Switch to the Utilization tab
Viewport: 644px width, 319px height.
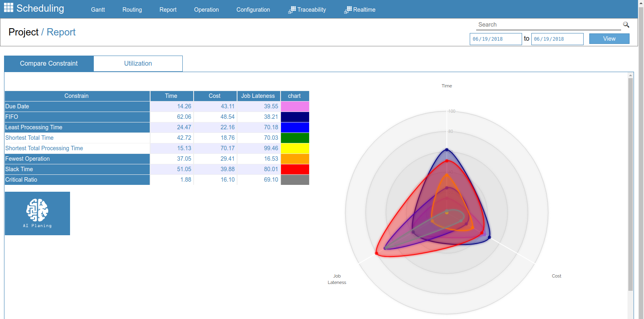click(138, 64)
